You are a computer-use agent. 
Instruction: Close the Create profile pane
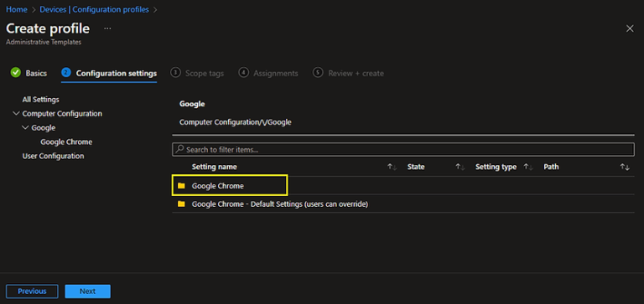[x=629, y=28]
